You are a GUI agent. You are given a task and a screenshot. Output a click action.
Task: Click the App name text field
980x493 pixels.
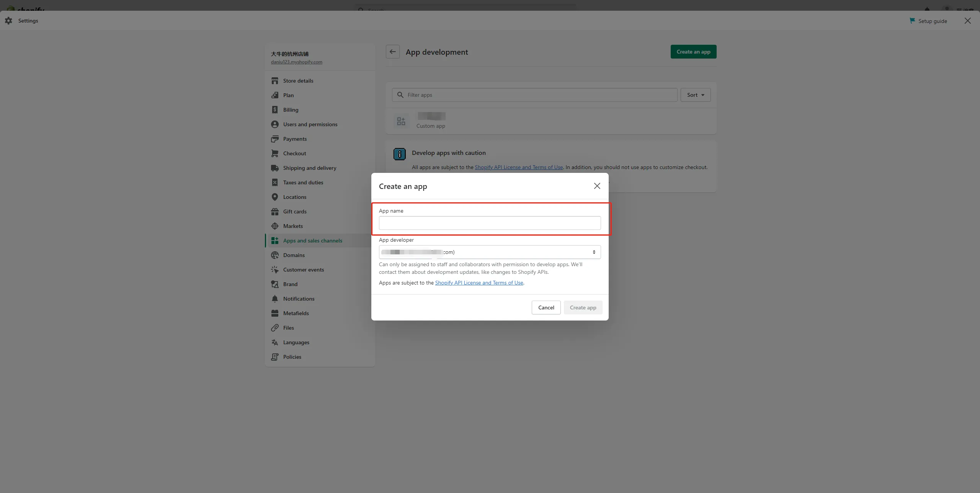point(490,223)
